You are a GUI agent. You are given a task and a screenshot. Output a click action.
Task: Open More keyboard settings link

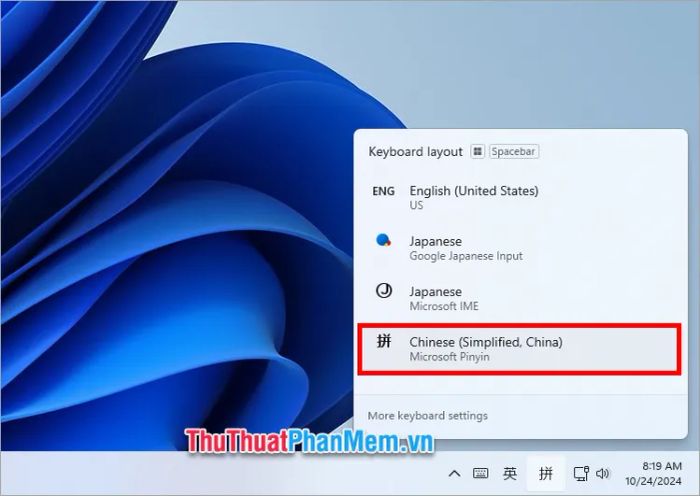[428, 415]
